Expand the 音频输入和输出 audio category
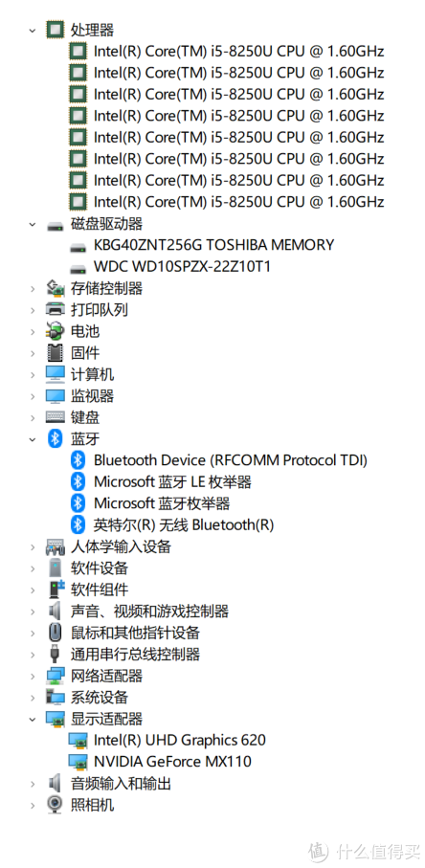 (33, 783)
